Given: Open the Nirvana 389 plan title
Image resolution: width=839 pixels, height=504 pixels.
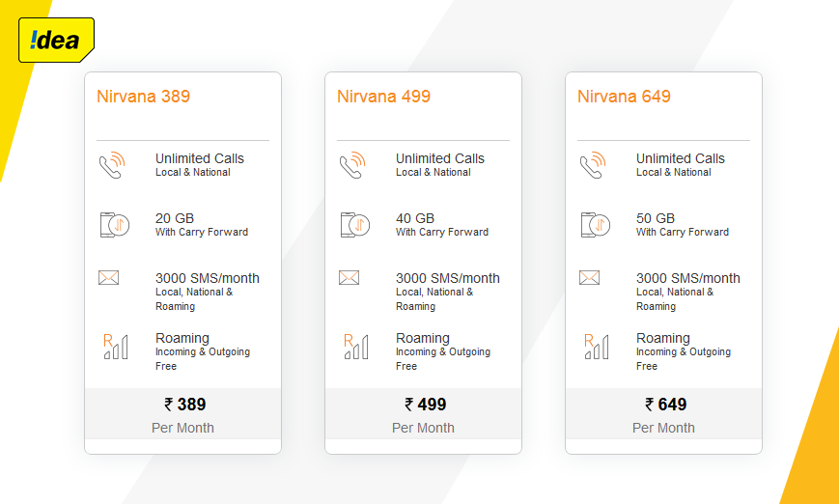Looking at the screenshot, I should (144, 97).
